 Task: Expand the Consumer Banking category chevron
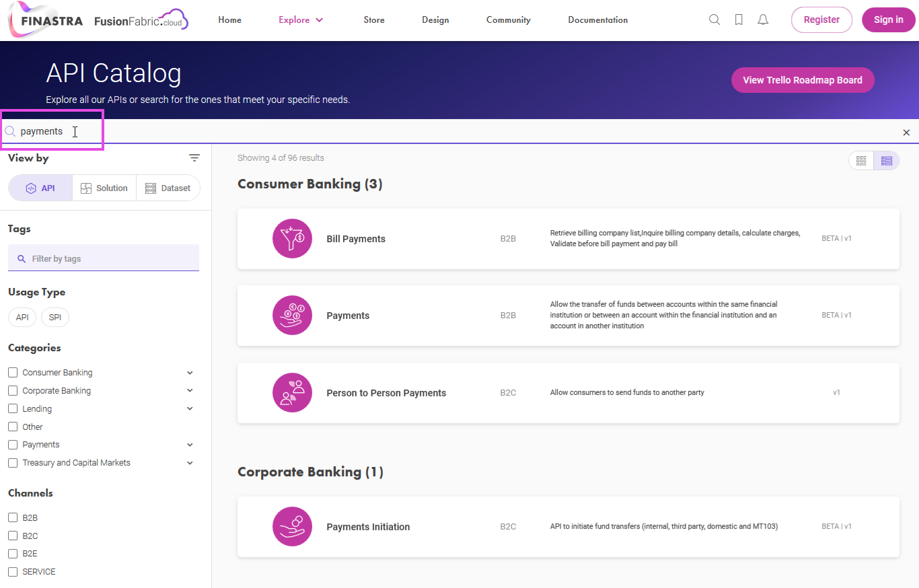pyautogui.click(x=190, y=373)
